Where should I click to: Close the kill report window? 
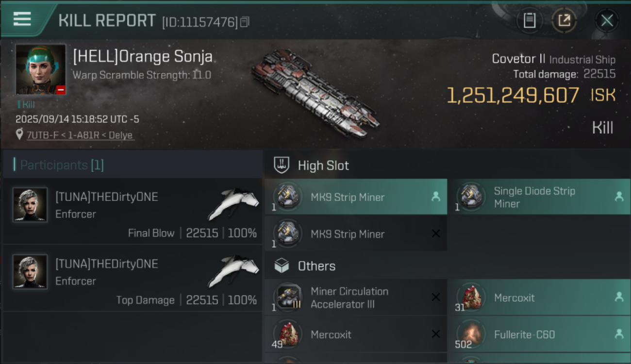[x=607, y=20]
